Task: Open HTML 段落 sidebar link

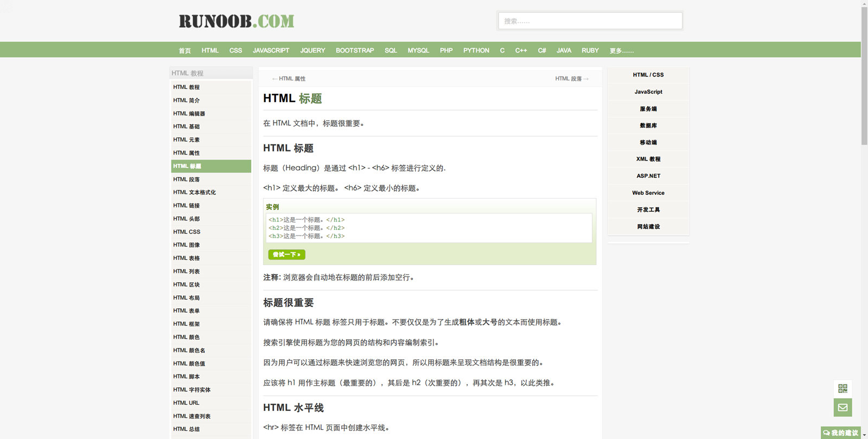Action: pos(211,179)
